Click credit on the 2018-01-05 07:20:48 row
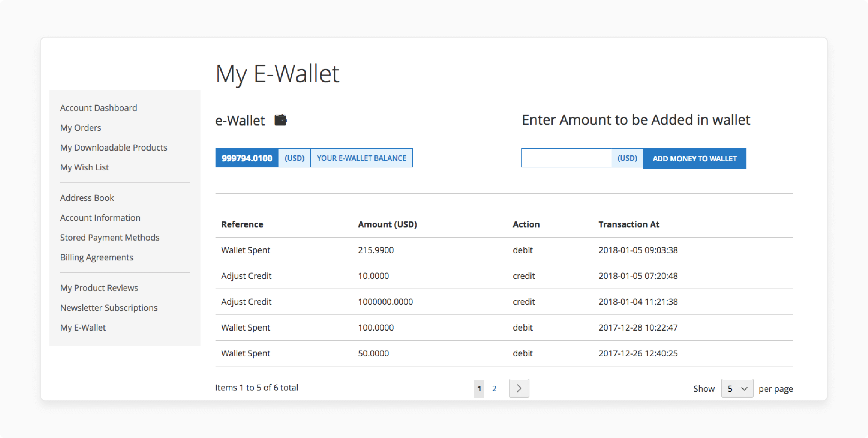The height and width of the screenshot is (438, 868). tap(524, 276)
